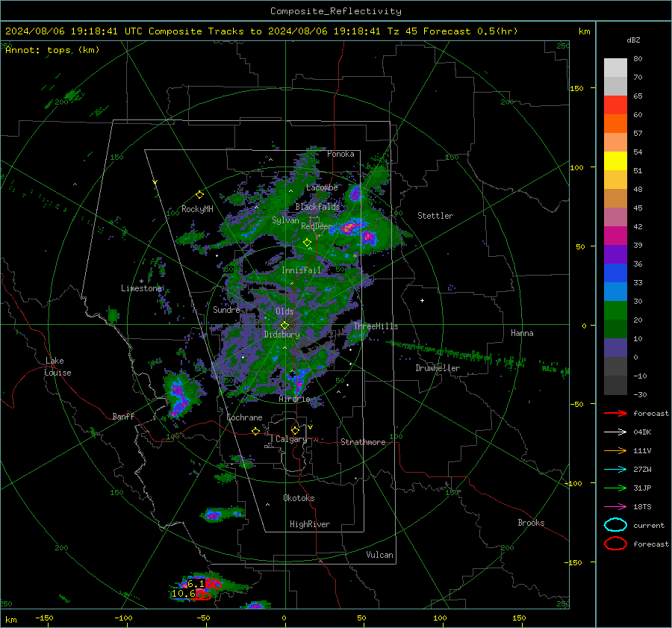This screenshot has height=628, width=672.
Task: Pick the magenta swatch between 42 and 39 dBZ
Action: 615,236
